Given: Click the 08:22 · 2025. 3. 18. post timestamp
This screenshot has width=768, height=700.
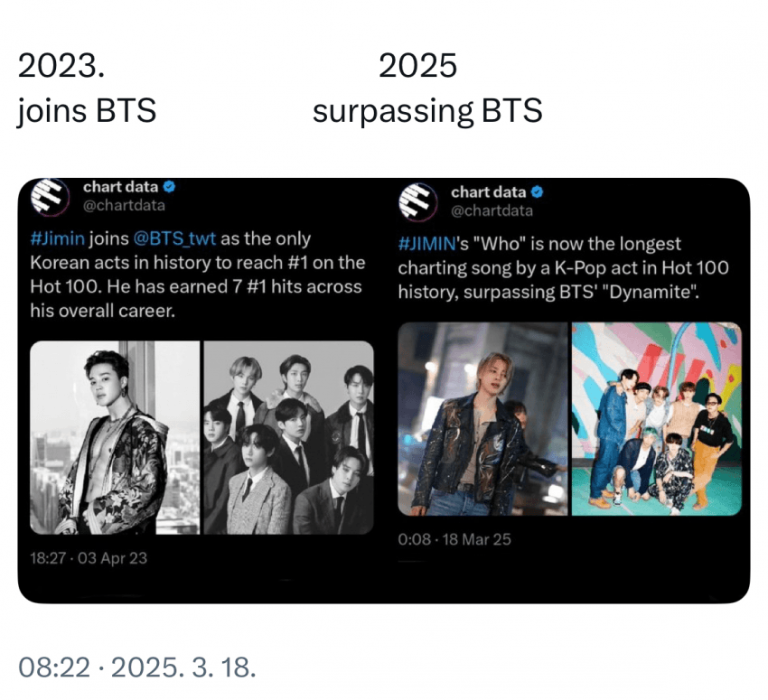Looking at the screenshot, I should [137, 668].
